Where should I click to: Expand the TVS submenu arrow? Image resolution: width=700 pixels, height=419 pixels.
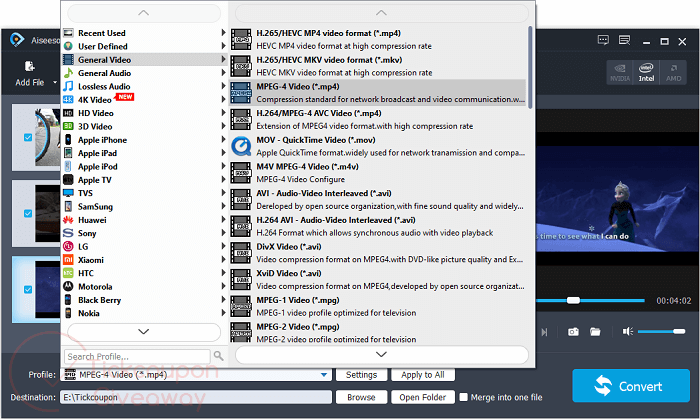click(x=223, y=193)
